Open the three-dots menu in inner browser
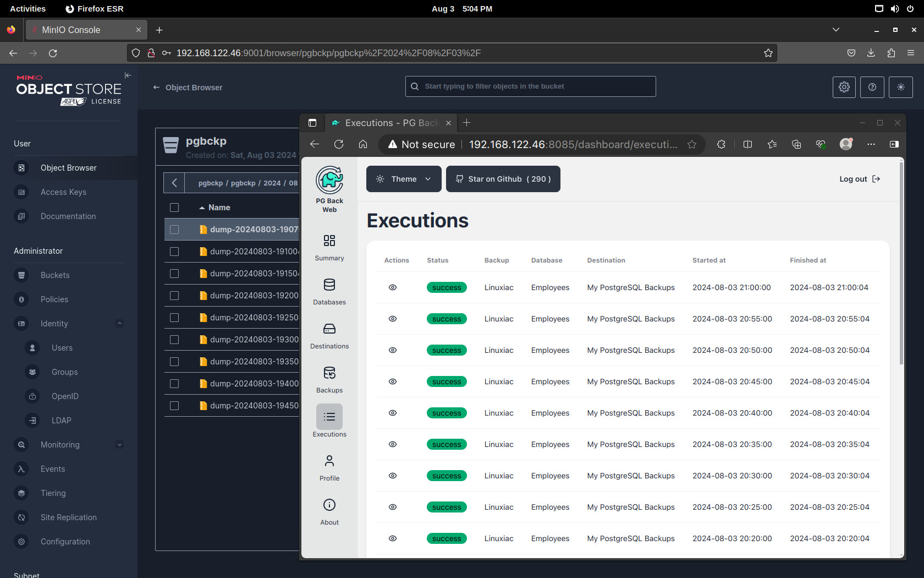This screenshot has height=578, width=924. coord(871,144)
